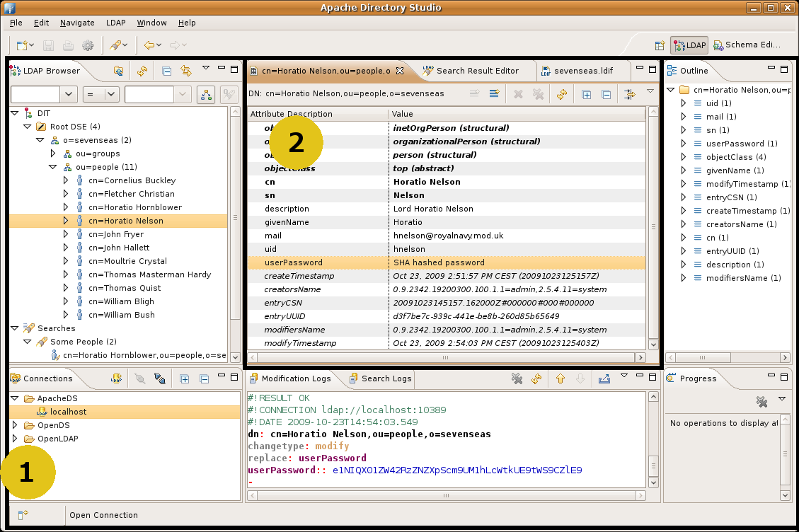Select the cn=William Bligh entry
Image resolution: width=799 pixels, height=532 pixels.
[x=121, y=301]
